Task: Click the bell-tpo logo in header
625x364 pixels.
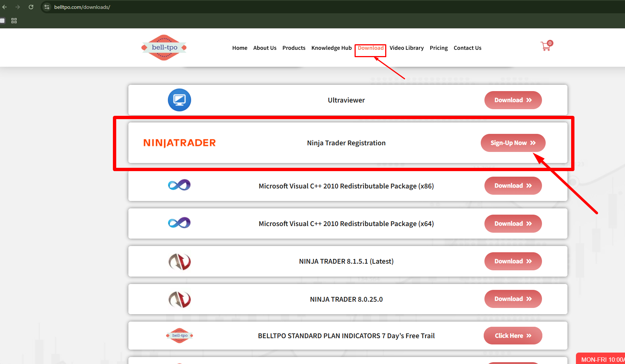Action: (164, 48)
